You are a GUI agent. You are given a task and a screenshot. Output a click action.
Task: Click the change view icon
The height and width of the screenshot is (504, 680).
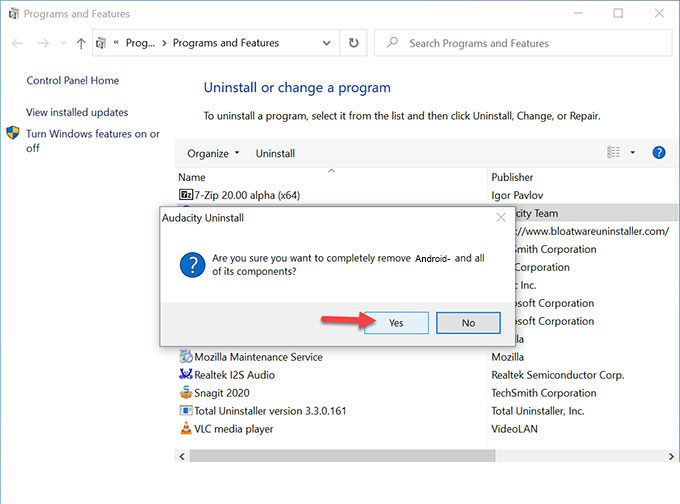click(613, 152)
